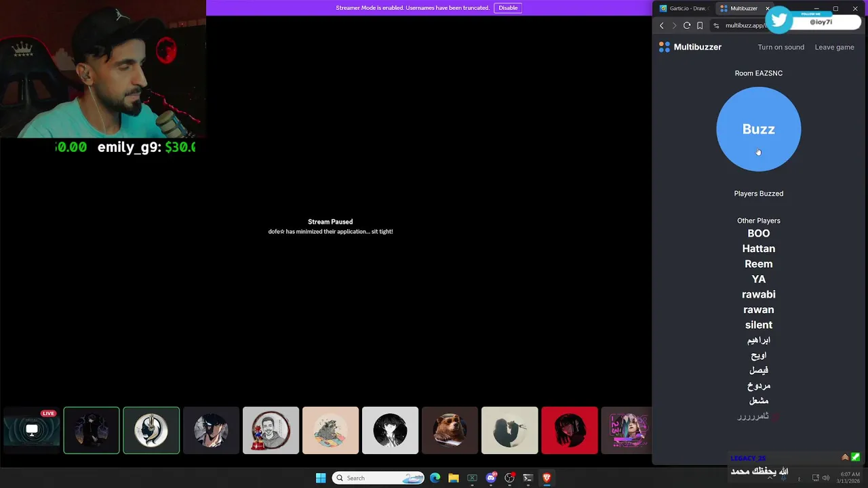Open Discord from the taskbar
Image resolution: width=868 pixels, height=488 pixels.
coord(491,478)
